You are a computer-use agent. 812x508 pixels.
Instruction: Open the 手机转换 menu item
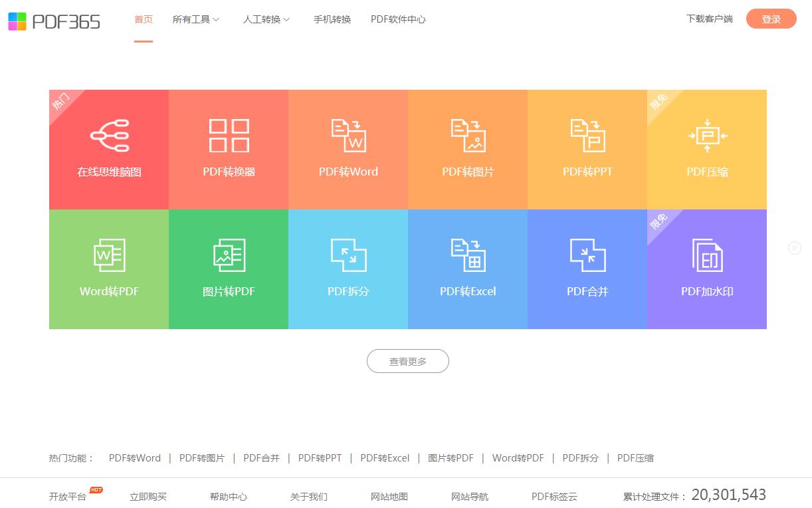[332, 19]
